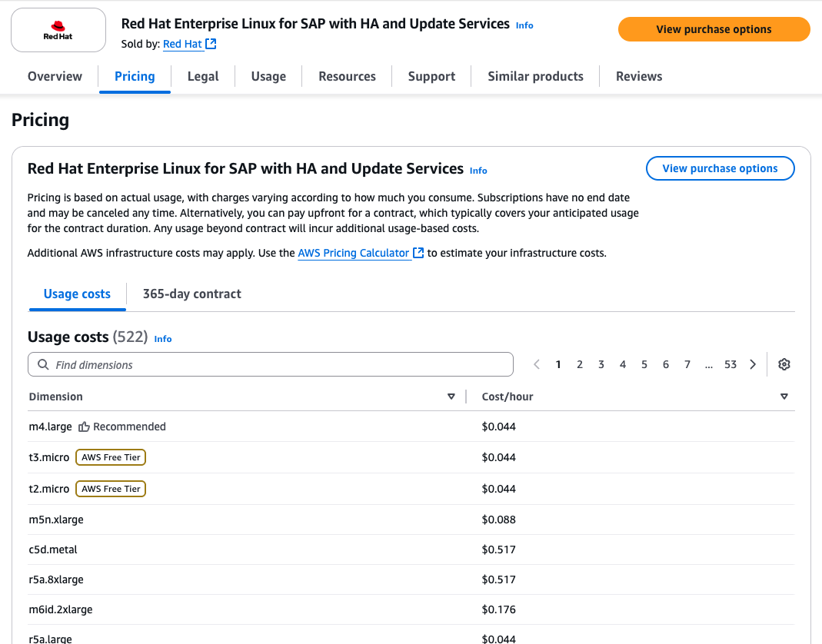Screen dimensions: 822x644
Task: Click Info link beside the top product title
Action: 524,25
